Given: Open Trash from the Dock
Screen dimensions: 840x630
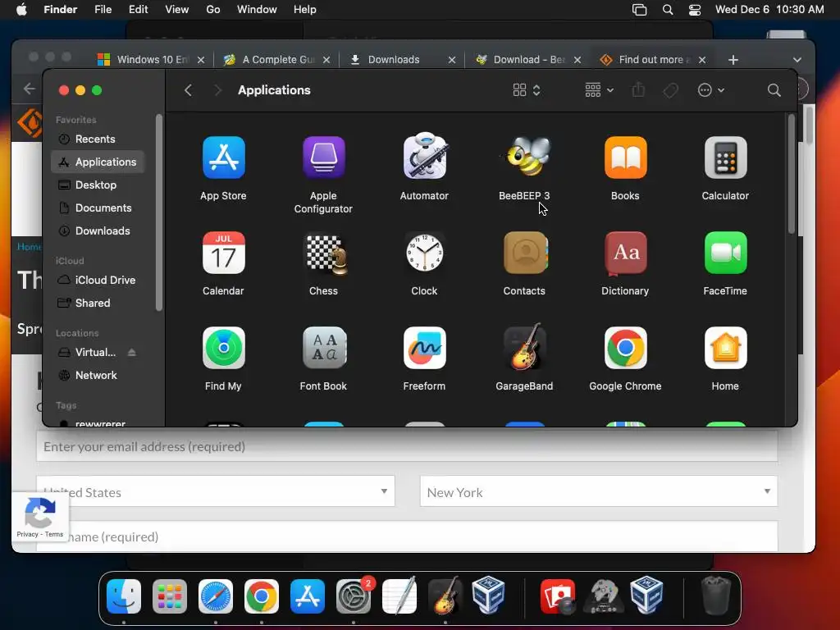Looking at the screenshot, I should point(715,596).
